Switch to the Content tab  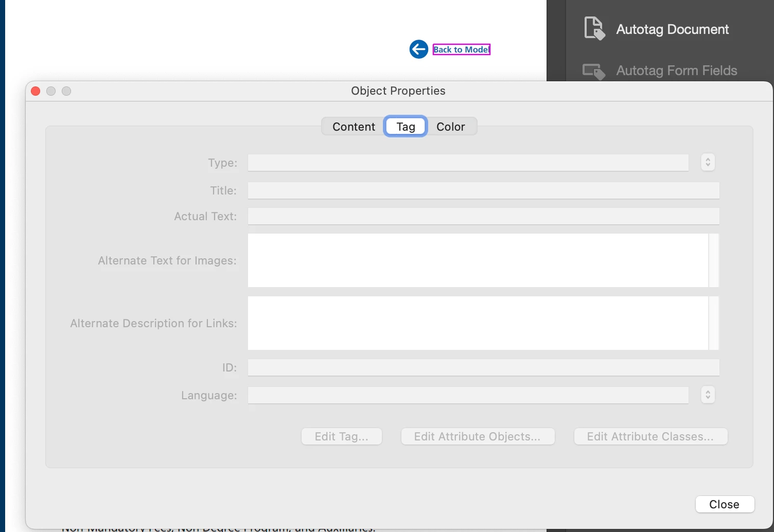(x=354, y=127)
